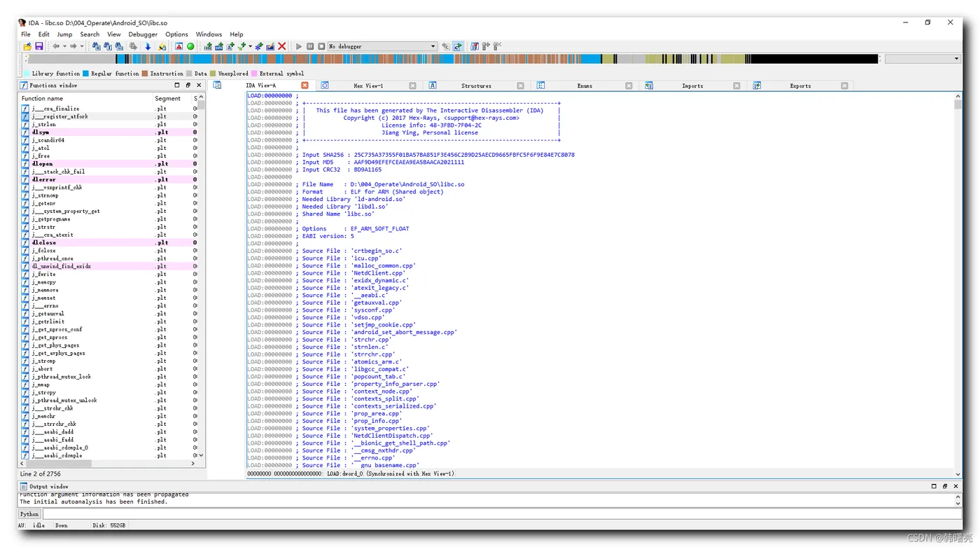Start process with the play icon
The image size is (980, 547).
(x=299, y=46)
